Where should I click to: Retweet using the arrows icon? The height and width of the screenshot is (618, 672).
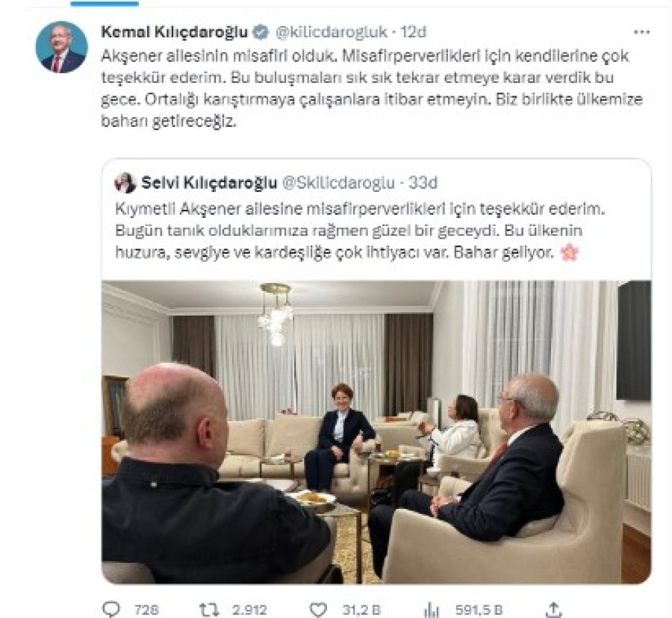[210, 609]
